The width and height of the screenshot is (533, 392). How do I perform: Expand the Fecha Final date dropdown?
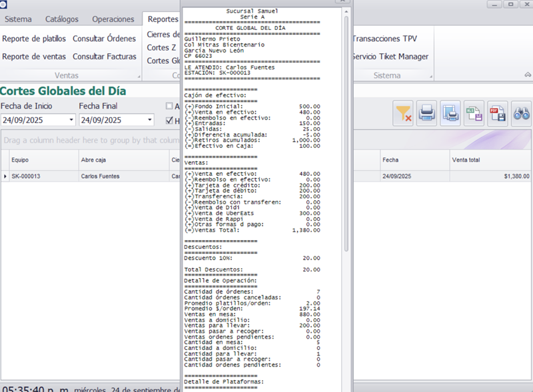pos(150,120)
